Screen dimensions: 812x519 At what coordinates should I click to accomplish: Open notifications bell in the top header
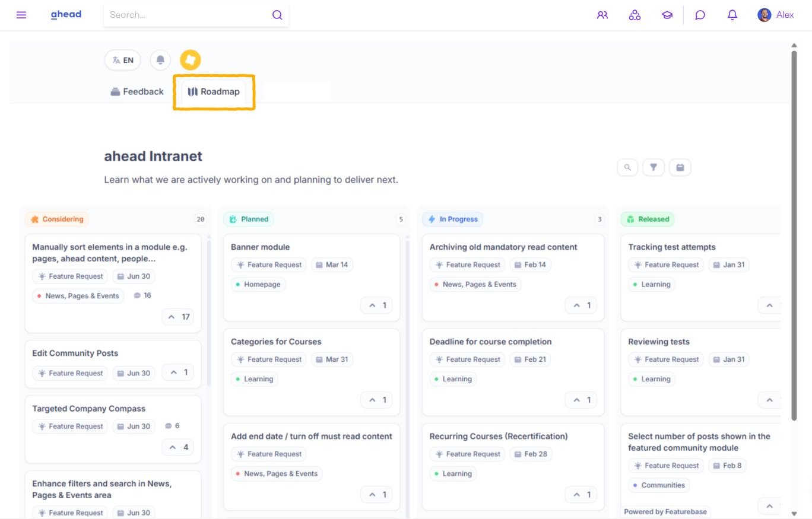(x=732, y=15)
